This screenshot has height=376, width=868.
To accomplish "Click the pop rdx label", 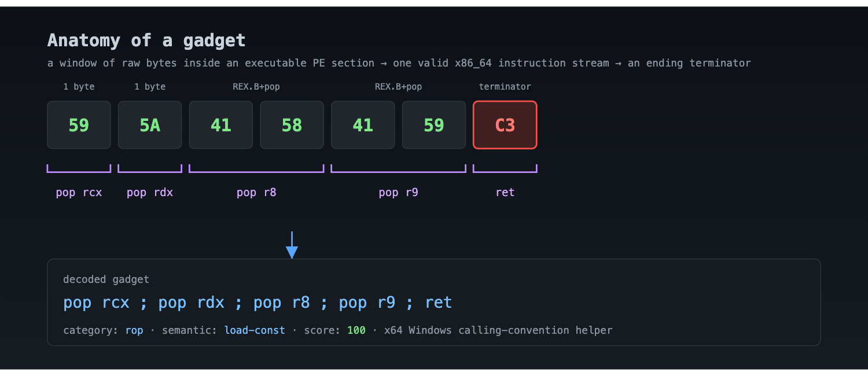I will click(150, 193).
